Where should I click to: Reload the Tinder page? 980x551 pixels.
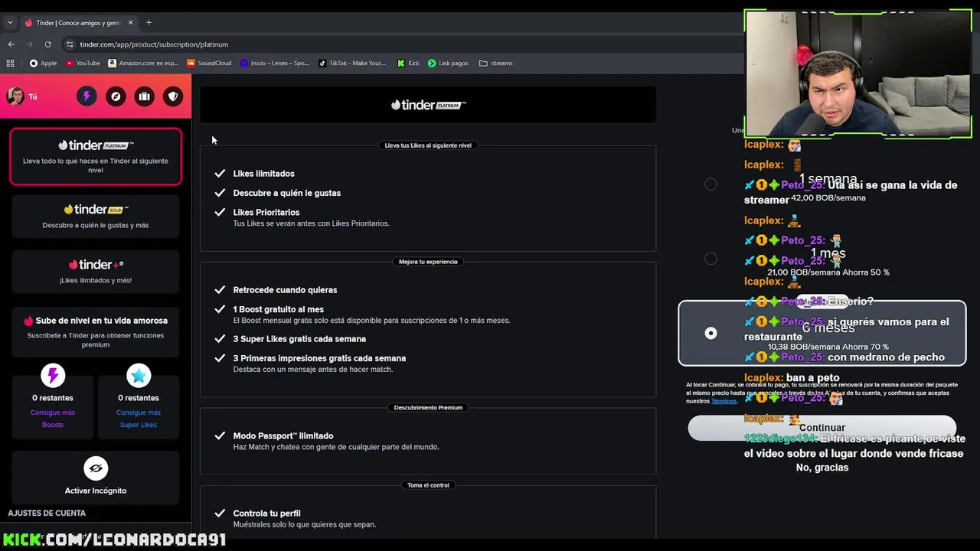click(47, 44)
